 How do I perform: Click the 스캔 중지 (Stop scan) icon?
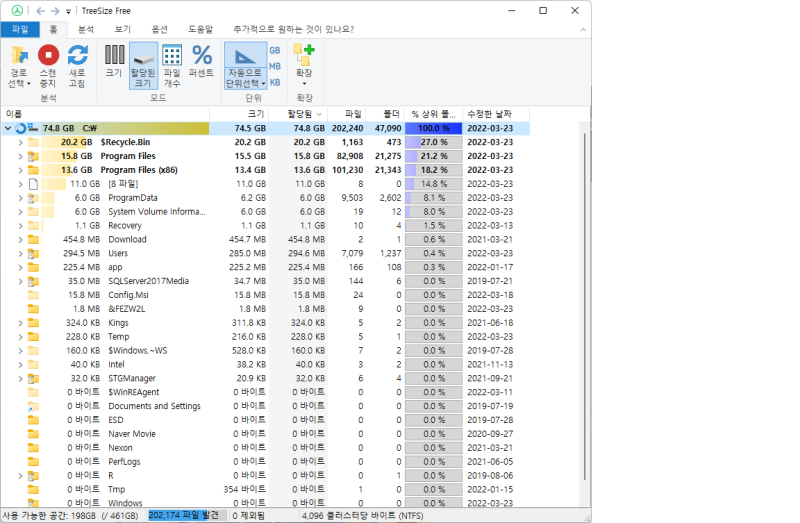click(48, 58)
